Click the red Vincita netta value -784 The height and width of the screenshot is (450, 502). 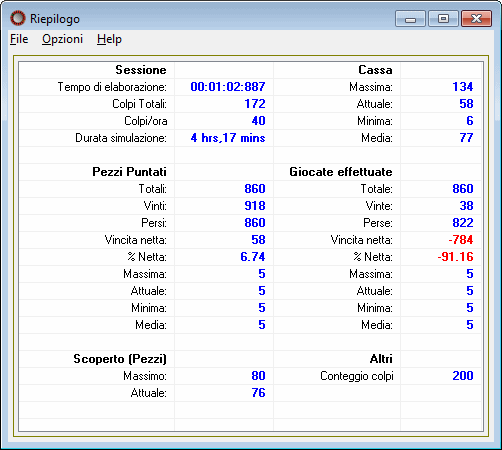(x=461, y=240)
